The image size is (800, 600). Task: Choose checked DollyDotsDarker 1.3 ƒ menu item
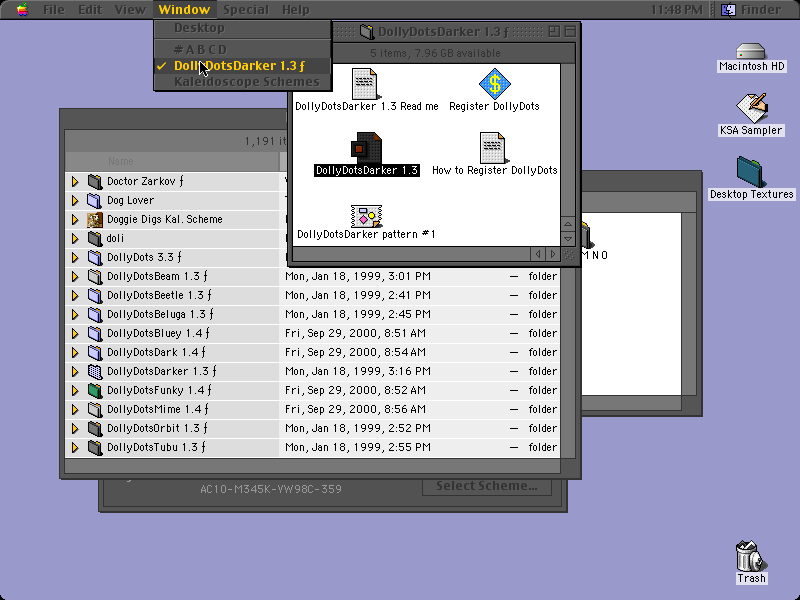coord(243,66)
